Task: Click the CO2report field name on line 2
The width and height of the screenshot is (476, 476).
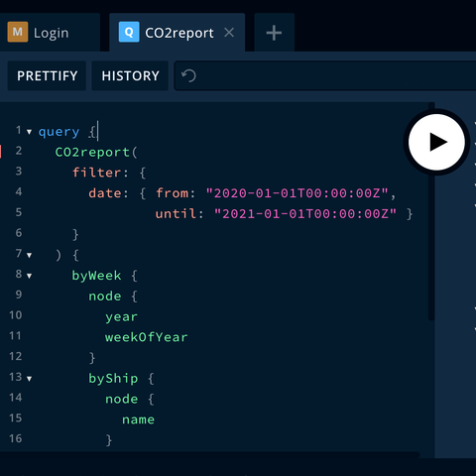Action: click(x=92, y=152)
